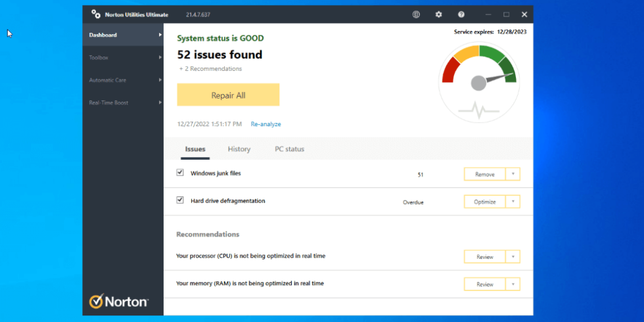
Task: Click the Norton Utilities gears logo icon
Action: pos(96,14)
